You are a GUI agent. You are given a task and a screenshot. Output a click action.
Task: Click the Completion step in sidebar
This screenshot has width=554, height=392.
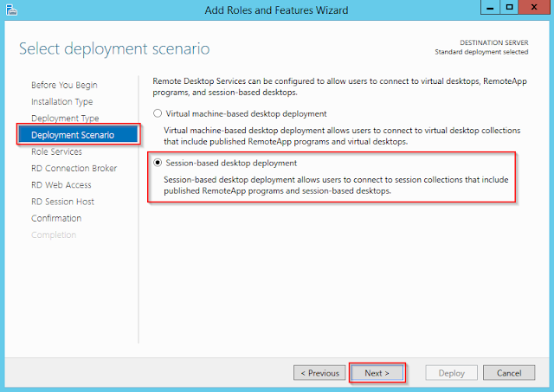click(53, 235)
